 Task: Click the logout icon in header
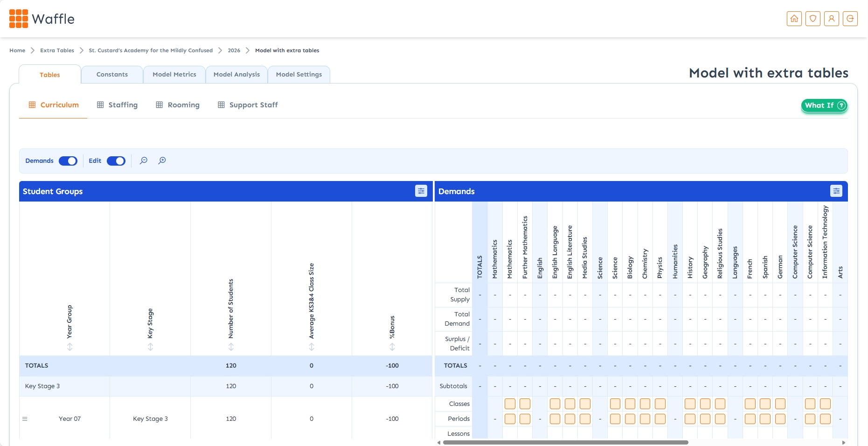850,19
